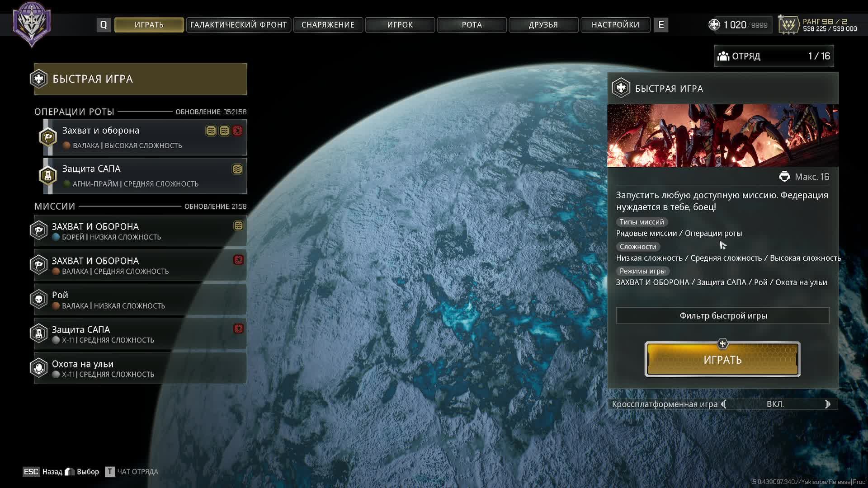This screenshot has width=868, height=488.
Task: Click Кроссплатформенная игра label
Action: tap(665, 404)
